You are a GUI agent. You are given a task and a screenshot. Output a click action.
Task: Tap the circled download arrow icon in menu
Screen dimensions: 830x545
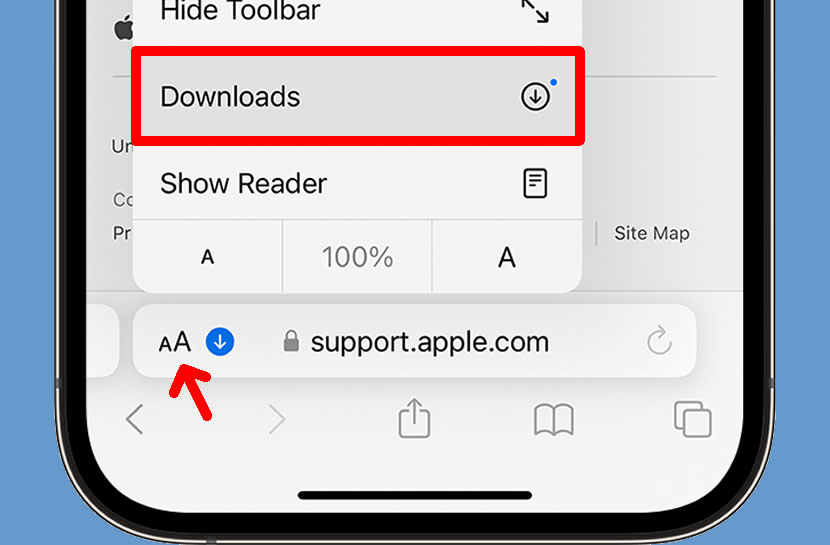[x=535, y=97]
